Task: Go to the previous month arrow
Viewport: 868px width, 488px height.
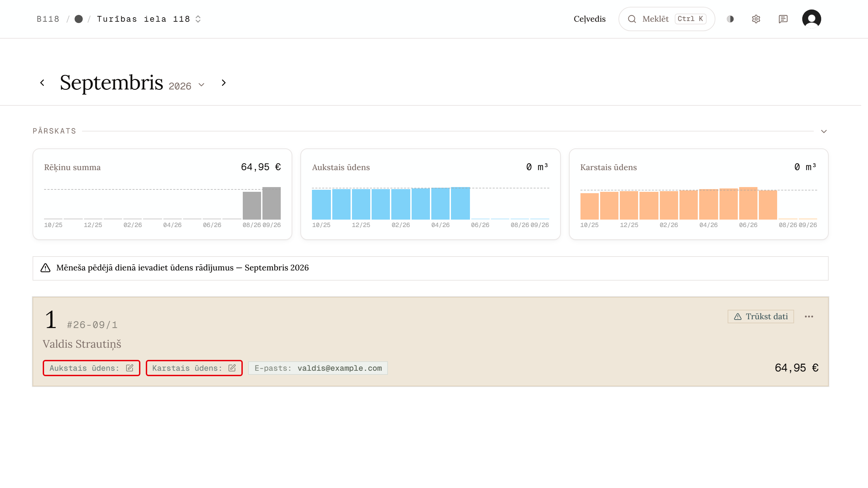Action: (x=42, y=83)
